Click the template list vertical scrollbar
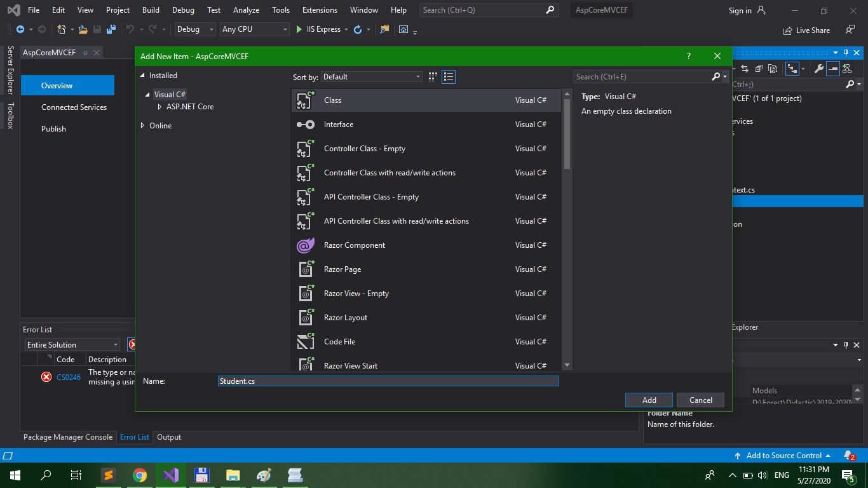The width and height of the screenshot is (868, 488). coord(567,133)
